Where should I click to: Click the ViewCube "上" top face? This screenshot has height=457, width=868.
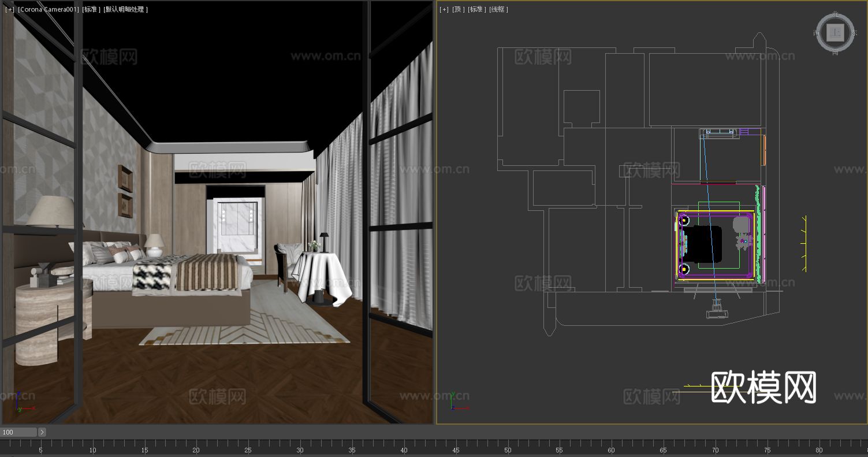pyautogui.click(x=836, y=32)
